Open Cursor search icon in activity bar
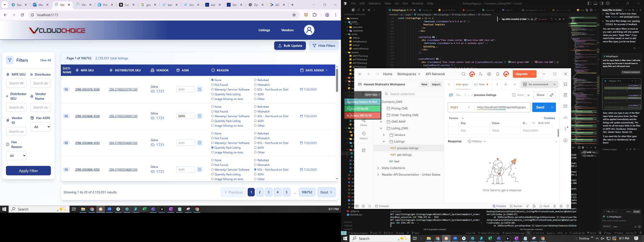Viewport: 644px width, 242px height. point(358,10)
